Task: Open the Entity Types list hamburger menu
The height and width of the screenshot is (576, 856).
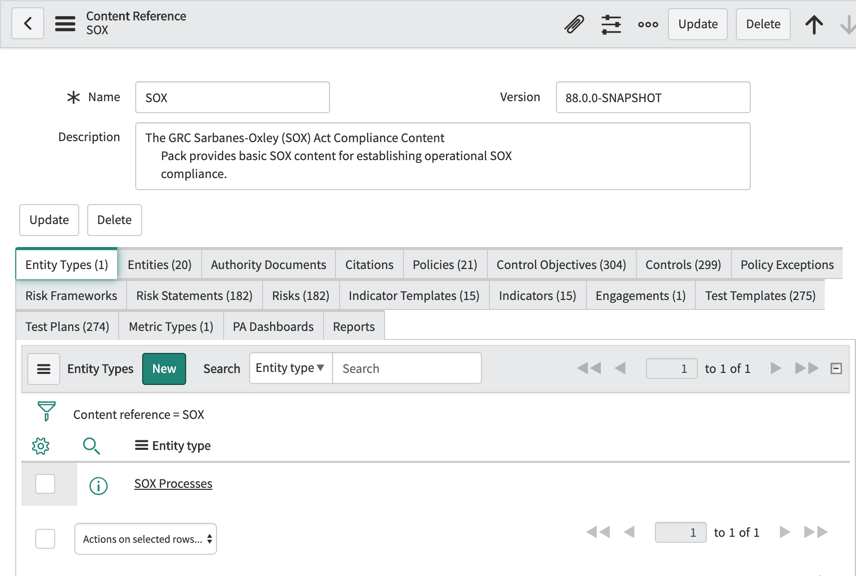Action: click(44, 369)
